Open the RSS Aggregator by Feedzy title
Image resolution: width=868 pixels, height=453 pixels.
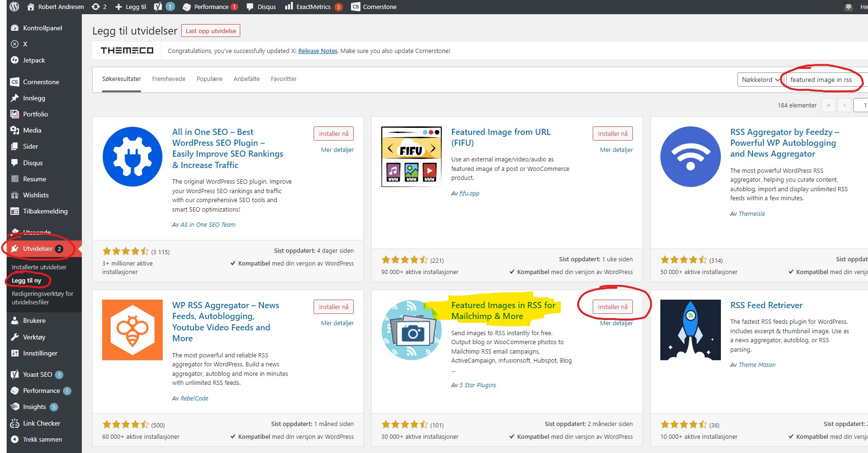[784, 143]
